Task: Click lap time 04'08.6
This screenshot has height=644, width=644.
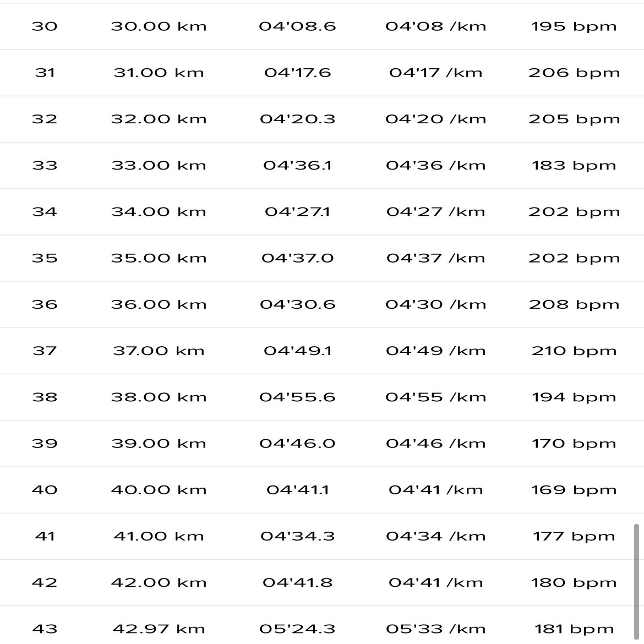Action: 297,27
